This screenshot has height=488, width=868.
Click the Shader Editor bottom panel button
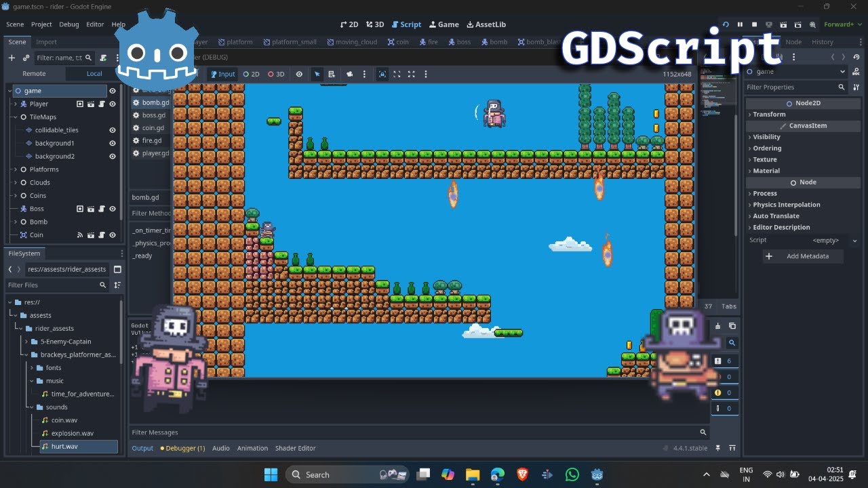295,448
